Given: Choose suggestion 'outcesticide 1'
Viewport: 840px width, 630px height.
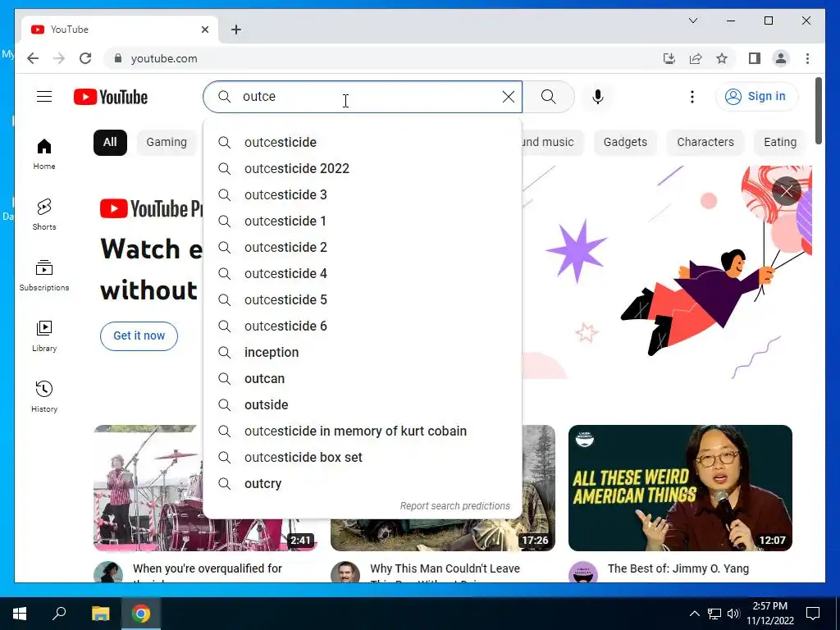Looking at the screenshot, I should [362, 221].
